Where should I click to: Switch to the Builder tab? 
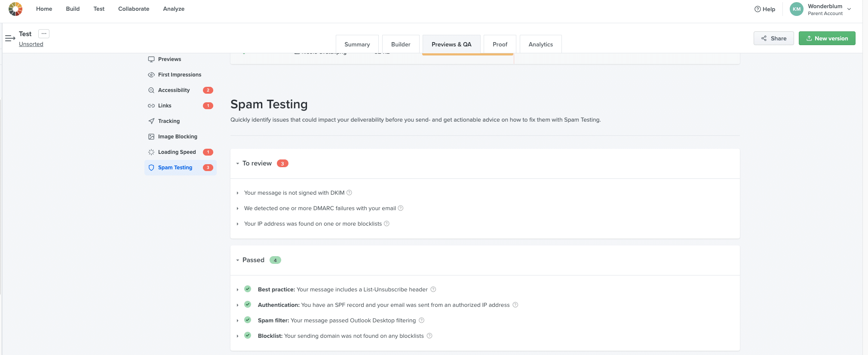tap(400, 44)
